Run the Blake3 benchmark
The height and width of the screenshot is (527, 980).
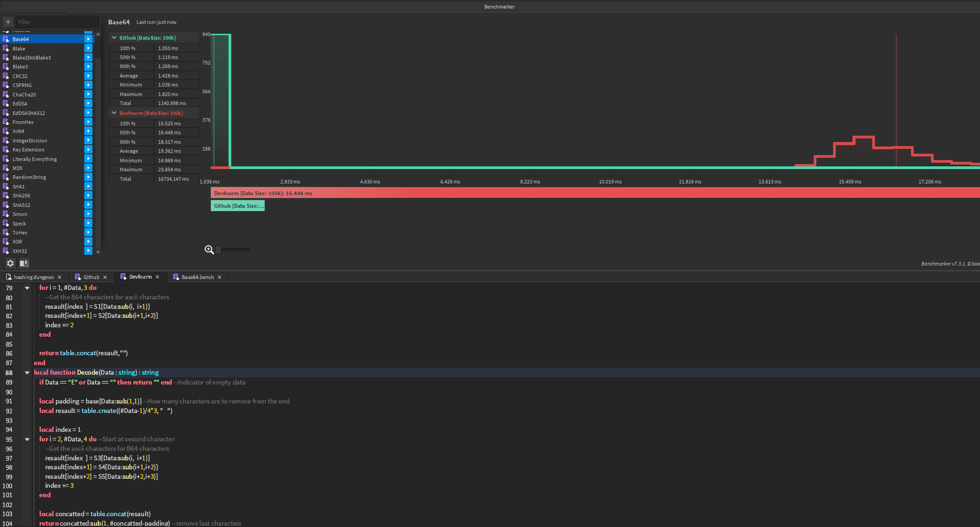[88, 67]
